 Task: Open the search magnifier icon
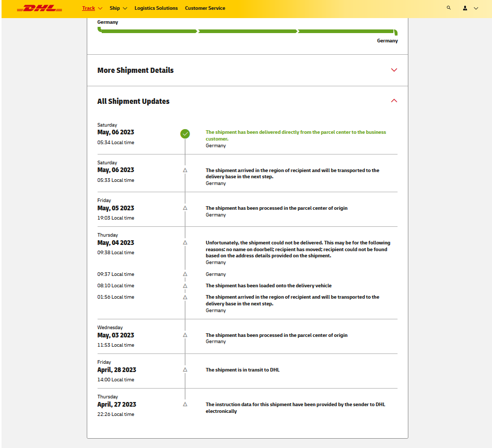449,8
